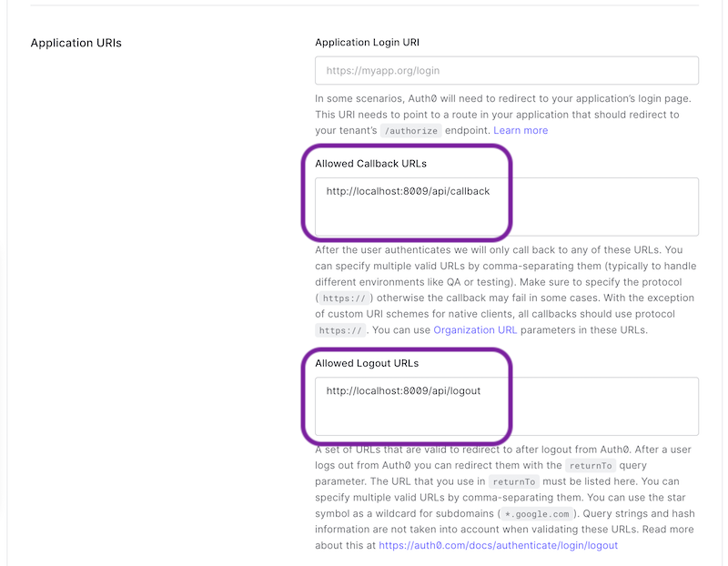
Task: Open the auth0.com docs logout link
Action: coord(498,546)
